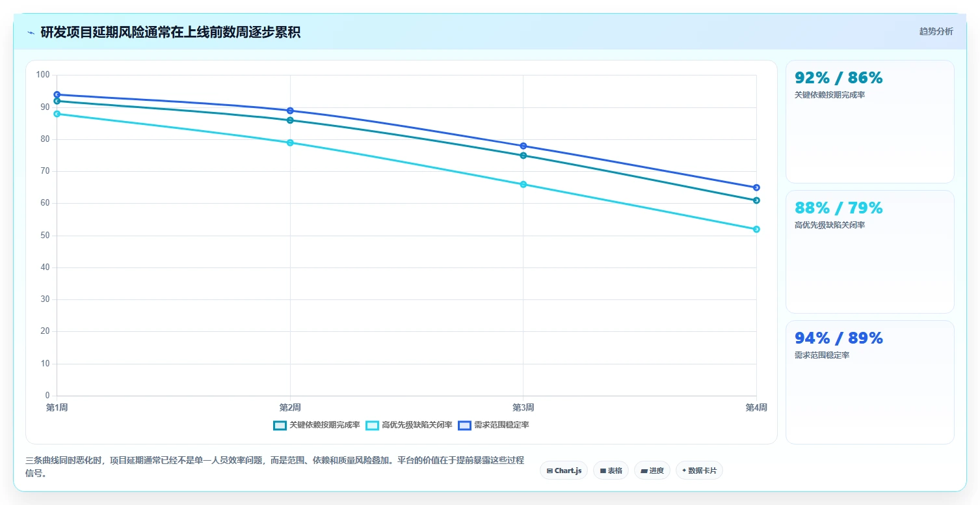980x505 pixels.
Task: Click the summary paragraph starting 三条曲线同时恶化时
Action: (275, 467)
